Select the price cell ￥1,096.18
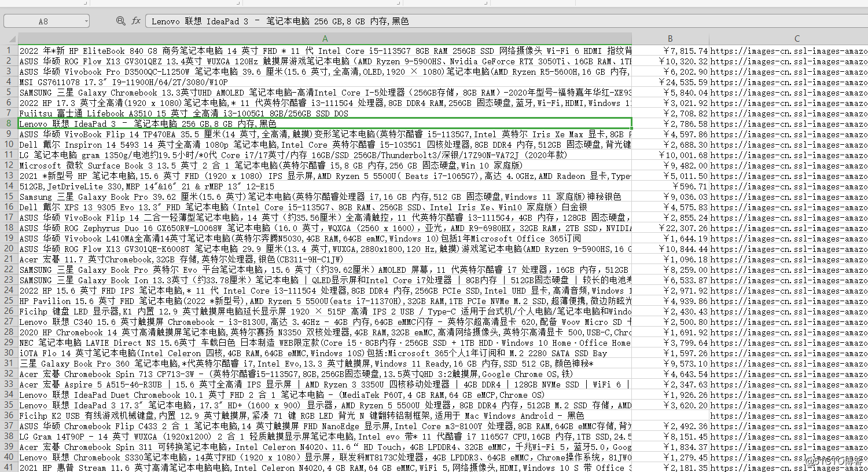The height and width of the screenshot is (472, 868). 670,259
